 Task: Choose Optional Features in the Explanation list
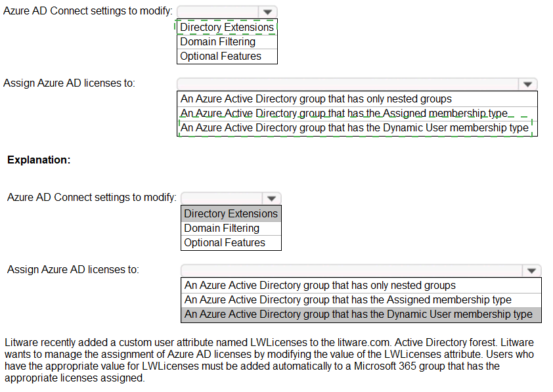[x=224, y=242]
